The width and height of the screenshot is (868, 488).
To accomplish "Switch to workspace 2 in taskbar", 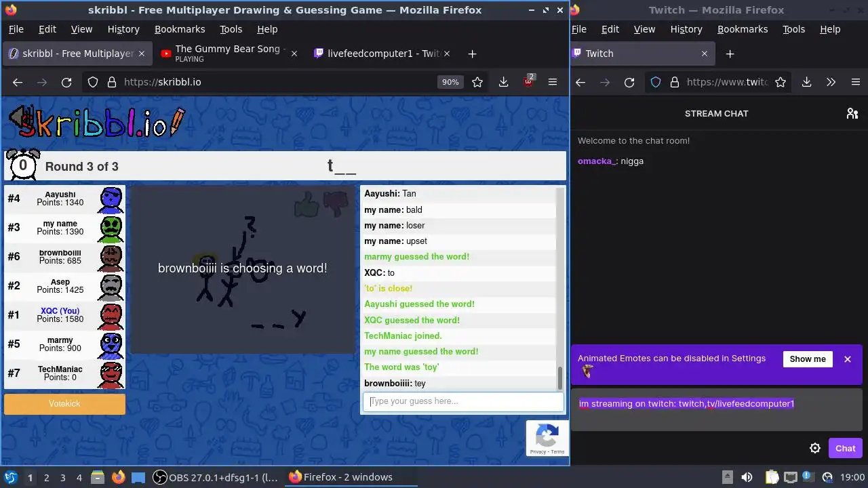I will click(46, 477).
